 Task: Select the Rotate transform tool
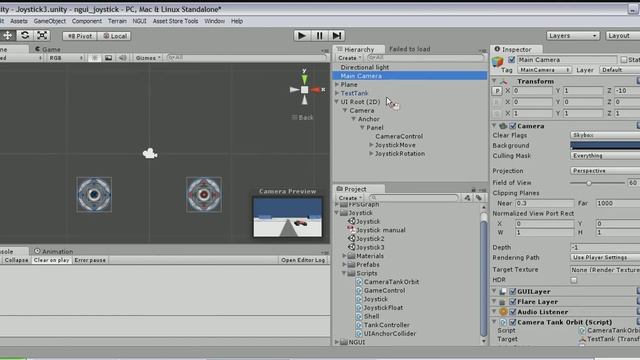(x=25, y=36)
